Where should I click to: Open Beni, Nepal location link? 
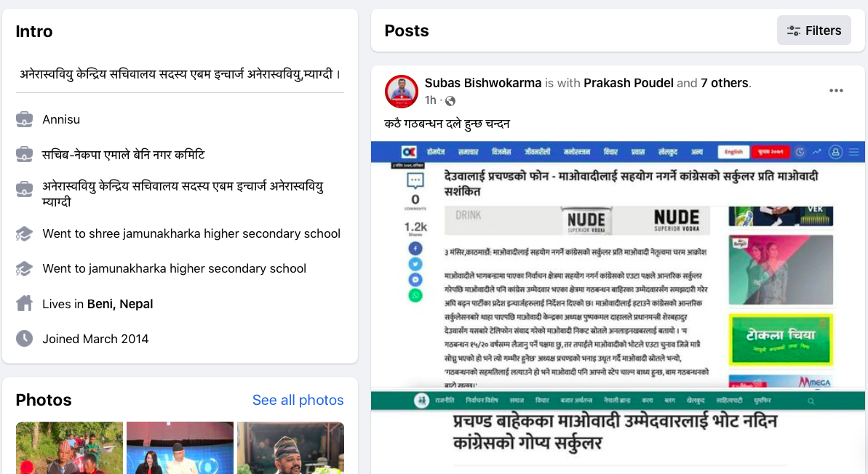coord(120,304)
